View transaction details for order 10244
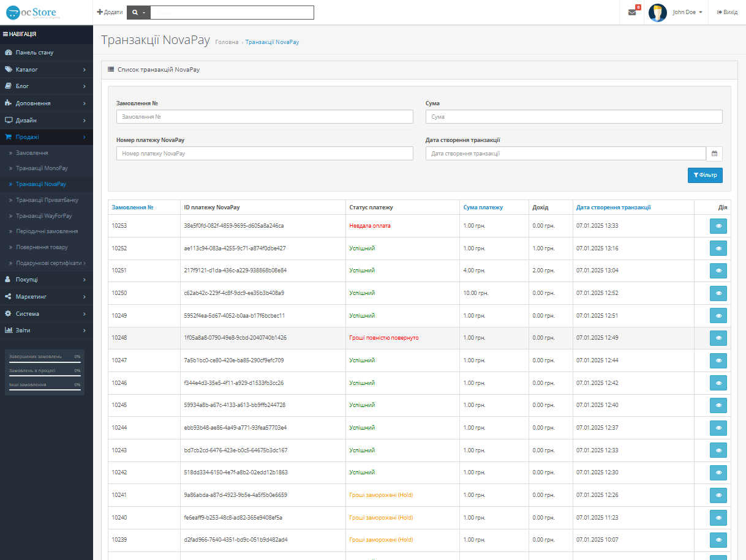Viewport: 746px width, 560px height. [718, 428]
